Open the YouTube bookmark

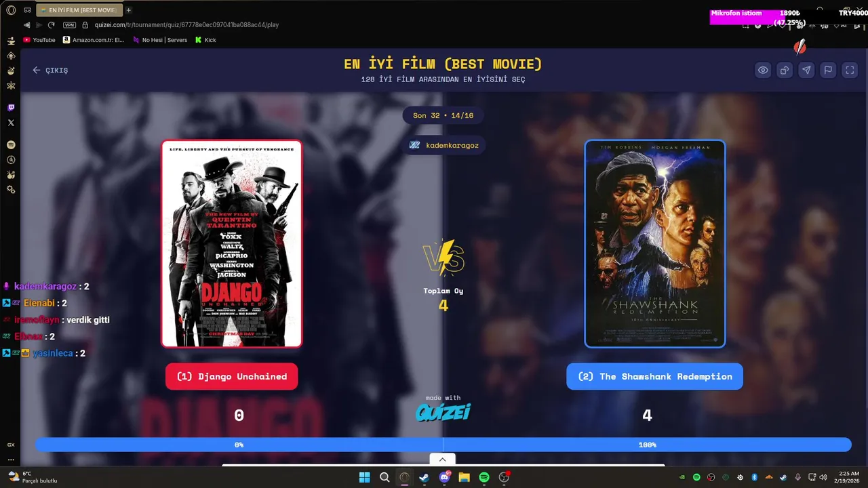(39, 40)
